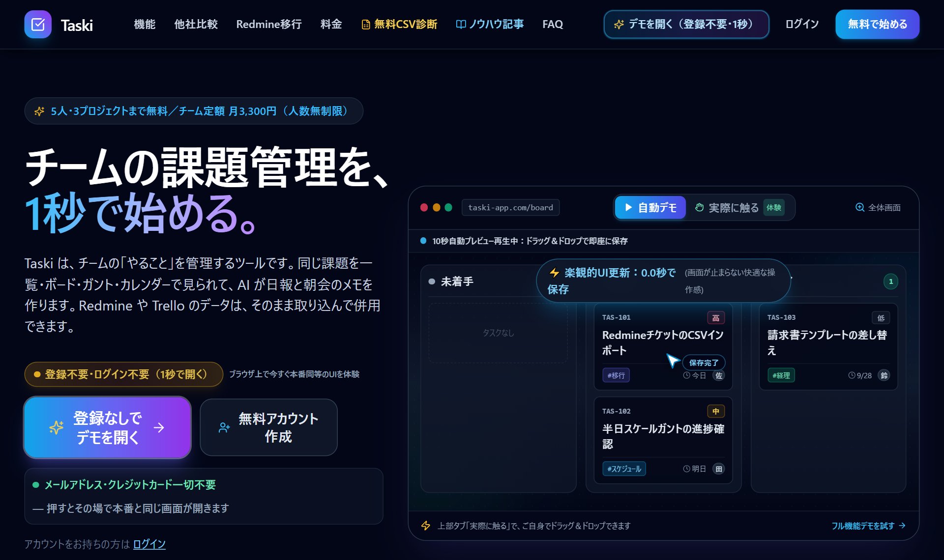Viewport: 944px width, 560px height.
Task: Go to Redmine移行 page
Action: (x=269, y=24)
